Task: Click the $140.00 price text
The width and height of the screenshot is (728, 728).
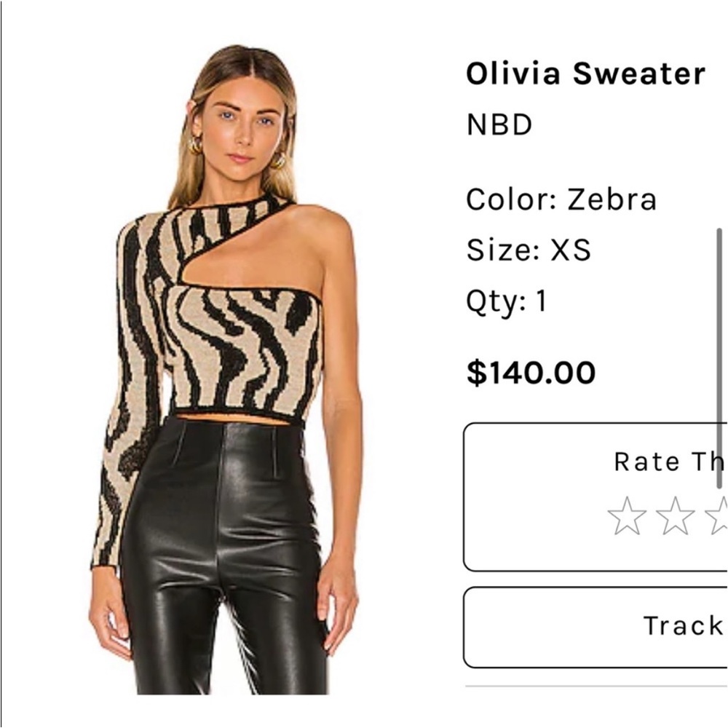Action: [530, 371]
